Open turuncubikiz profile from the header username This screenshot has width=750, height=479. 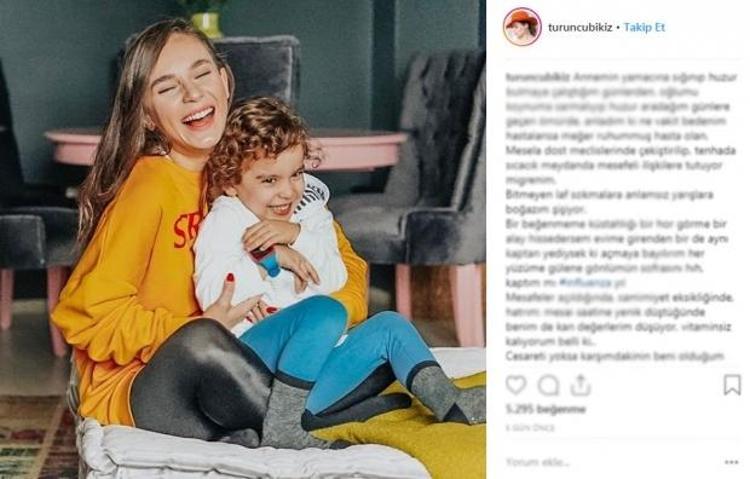(x=580, y=27)
